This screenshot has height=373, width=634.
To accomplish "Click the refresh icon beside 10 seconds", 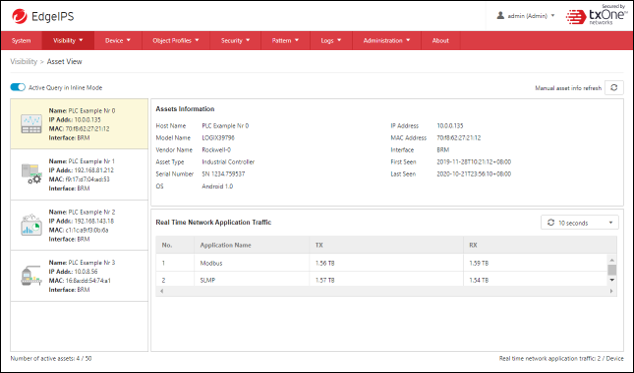I will pyautogui.click(x=551, y=223).
